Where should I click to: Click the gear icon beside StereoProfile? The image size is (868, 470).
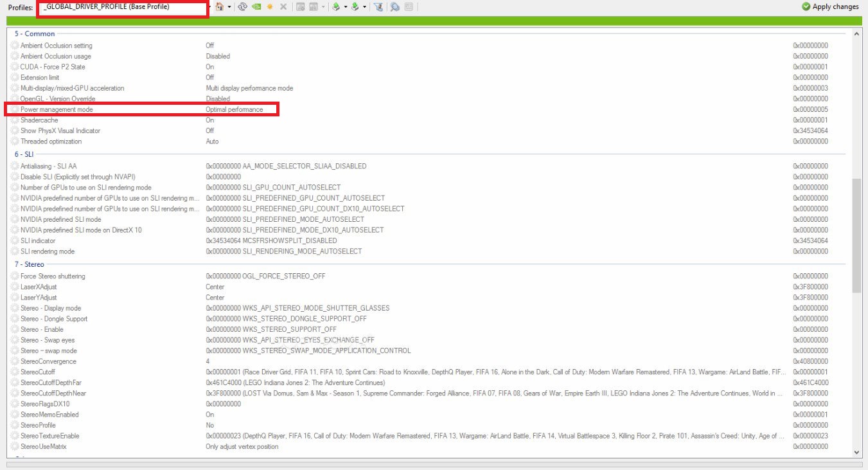point(15,425)
